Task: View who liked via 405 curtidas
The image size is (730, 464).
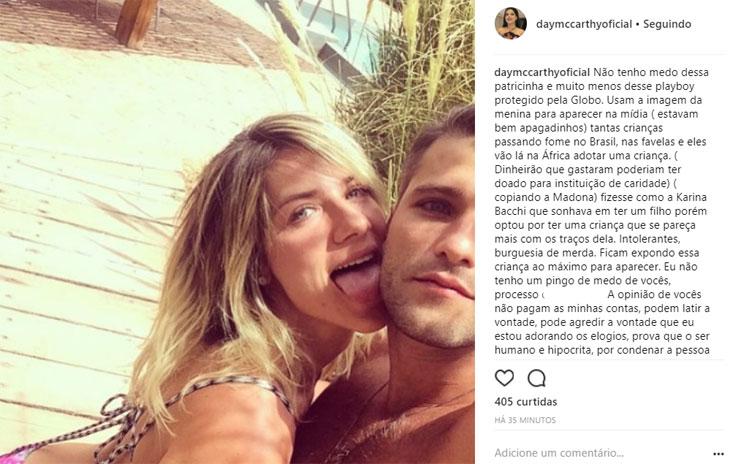Action: point(526,402)
